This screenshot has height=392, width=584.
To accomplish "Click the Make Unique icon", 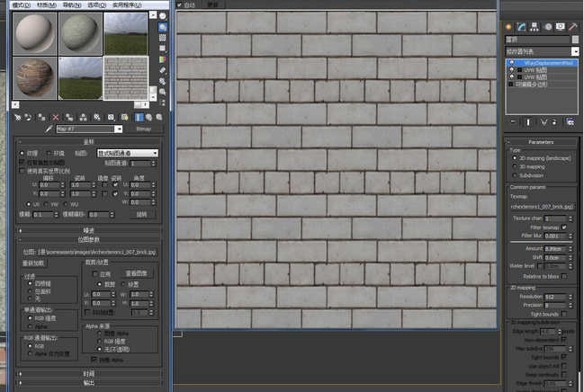I will [83, 118].
